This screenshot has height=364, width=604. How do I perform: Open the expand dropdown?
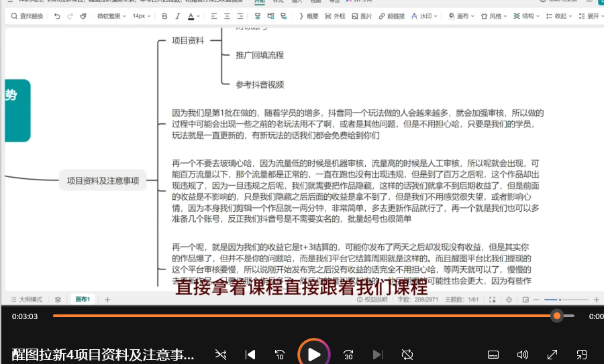click(591, 16)
